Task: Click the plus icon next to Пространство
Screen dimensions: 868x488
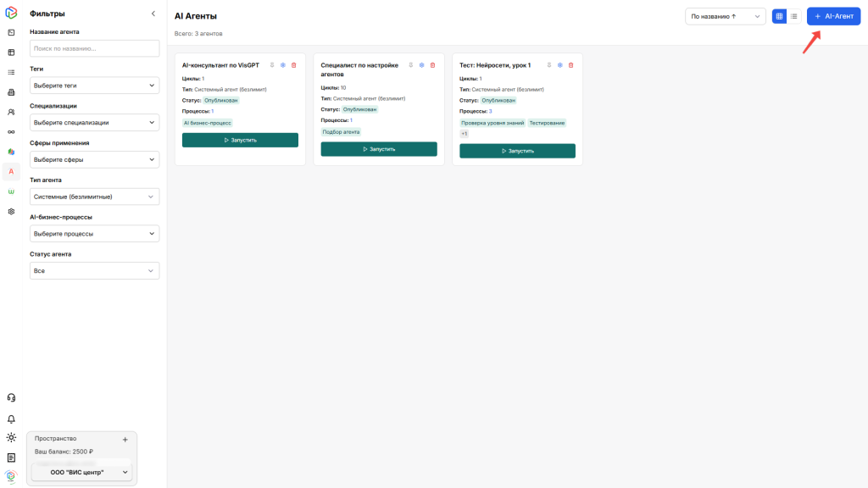Action: 125,439
